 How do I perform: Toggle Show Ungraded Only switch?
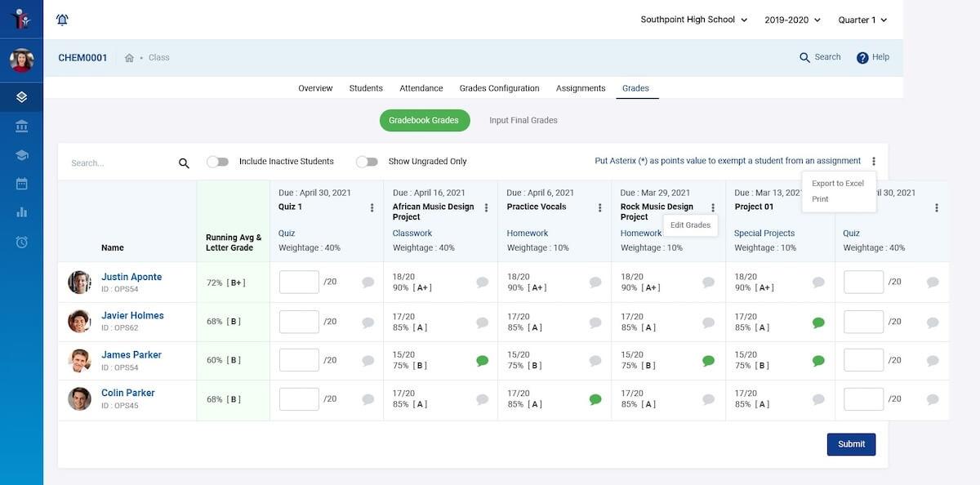point(367,162)
